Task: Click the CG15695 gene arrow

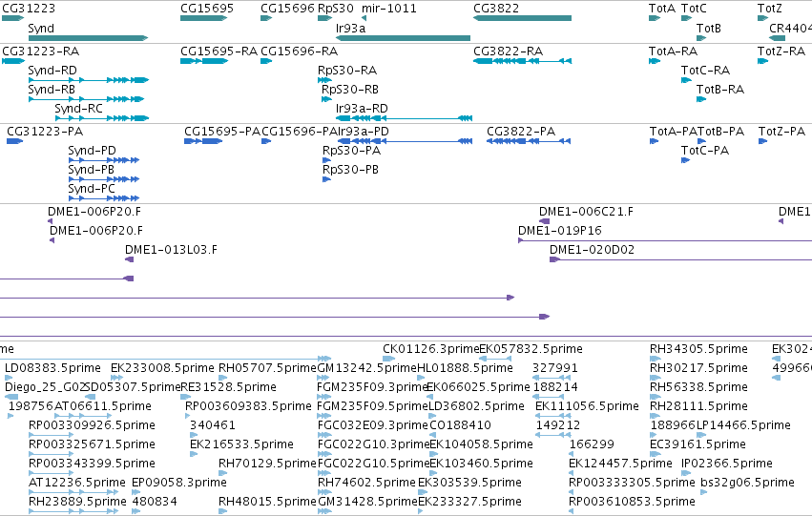Action: click(x=203, y=18)
